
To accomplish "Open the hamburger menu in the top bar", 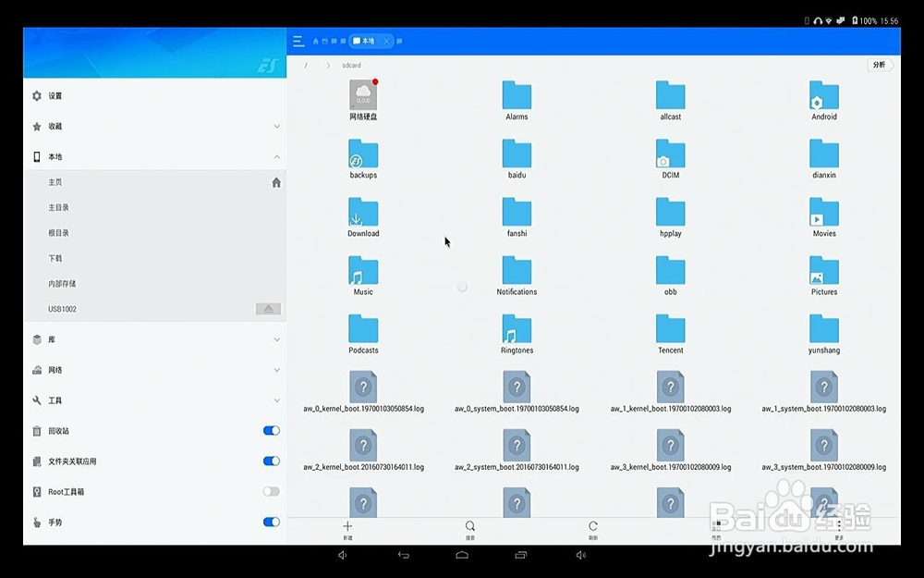I will (x=298, y=42).
